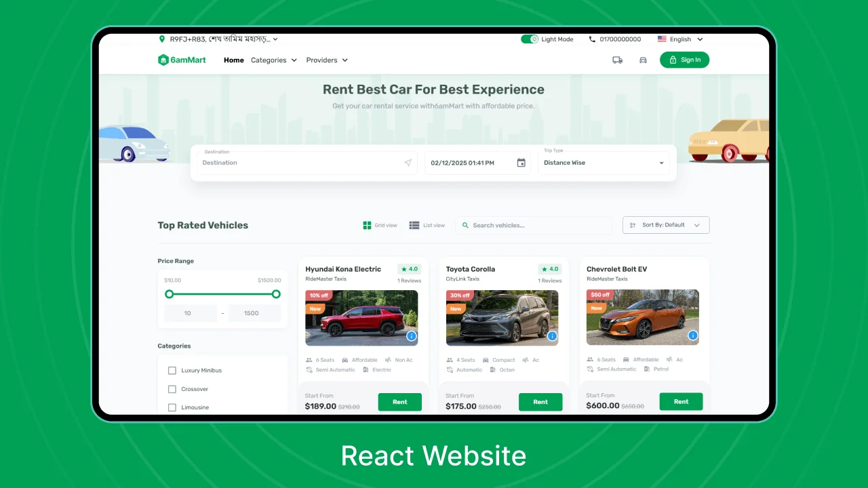The image size is (868, 488).
Task: Click info icon on Chevrolet Bolt image
Action: tap(692, 335)
